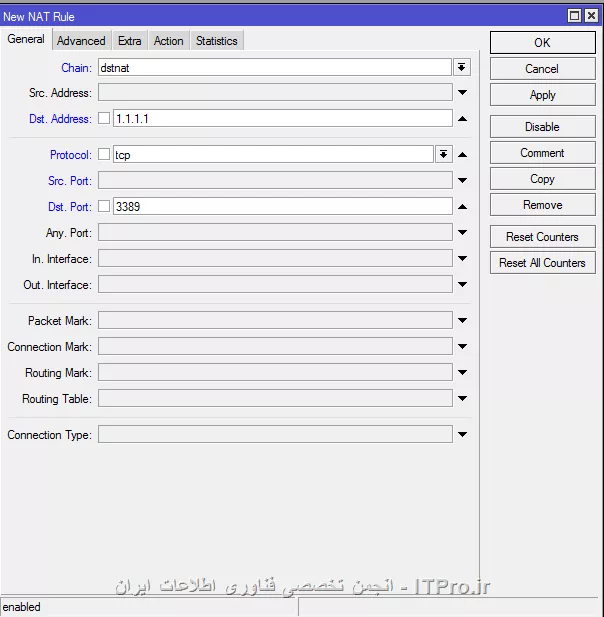
Task: Click the Dst. Address field with 1.1.1.1
Action: [x=283, y=118]
